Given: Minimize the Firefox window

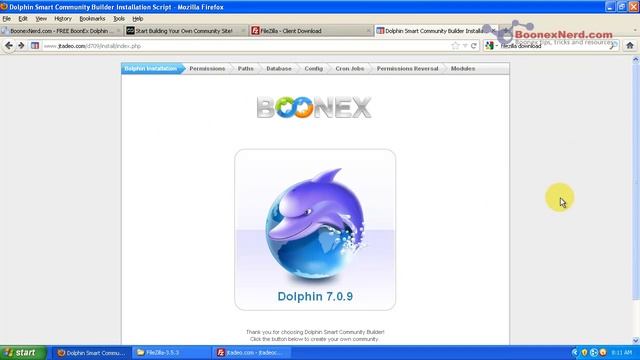Looking at the screenshot, I should click(x=610, y=7).
